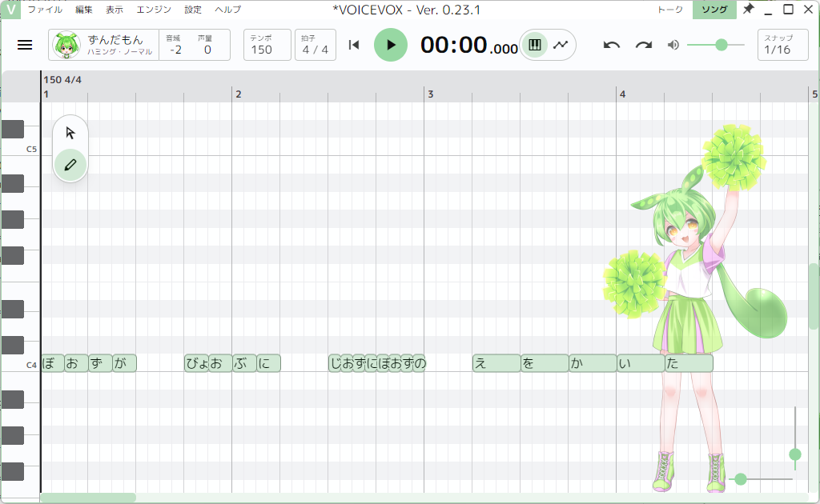The height and width of the screenshot is (504, 820).
Task: Adjust the master volume slider
Action: coord(715,45)
